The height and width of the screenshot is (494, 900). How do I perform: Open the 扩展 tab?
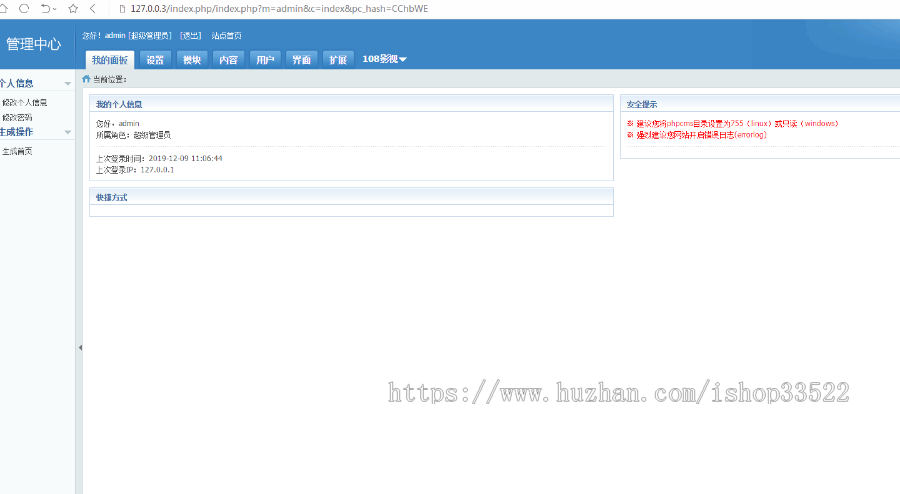tap(338, 60)
